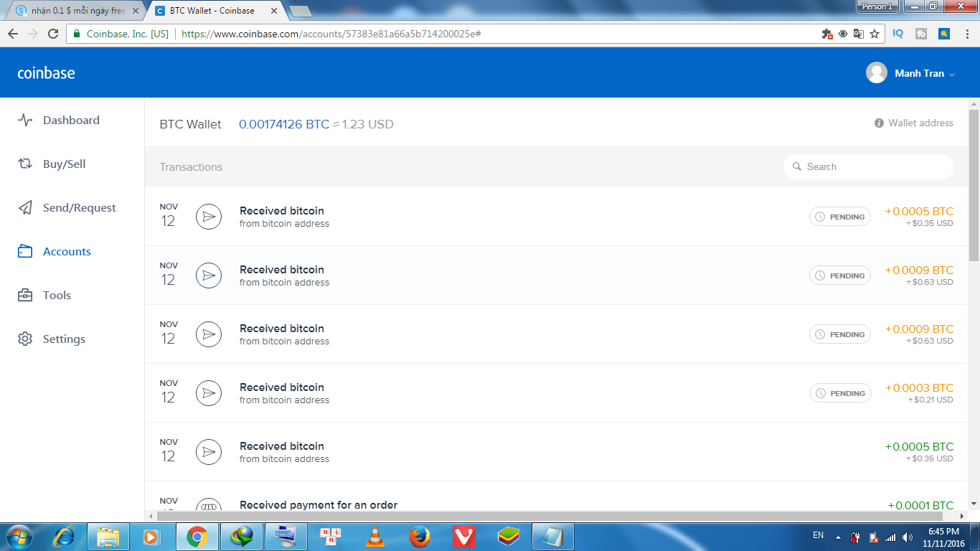The width and height of the screenshot is (980, 551).
Task: Click the PENDING badge on the +0.0005 BTC transaction
Action: pos(840,217)
